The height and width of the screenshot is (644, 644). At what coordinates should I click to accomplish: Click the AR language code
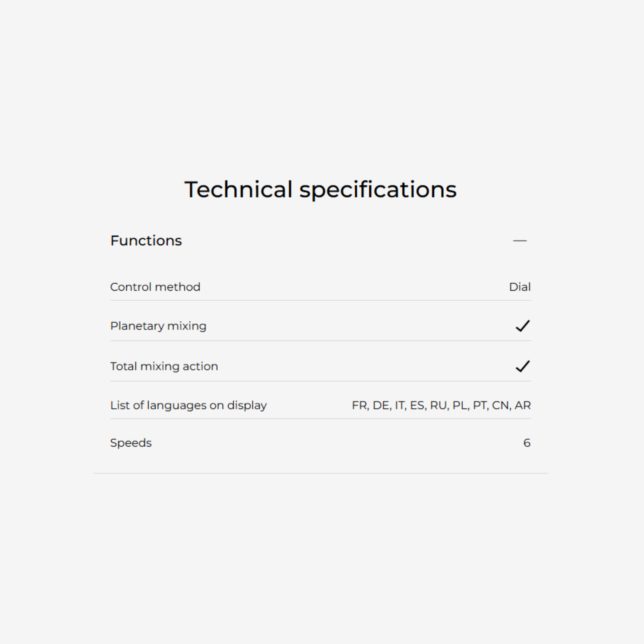pos(523,405)
